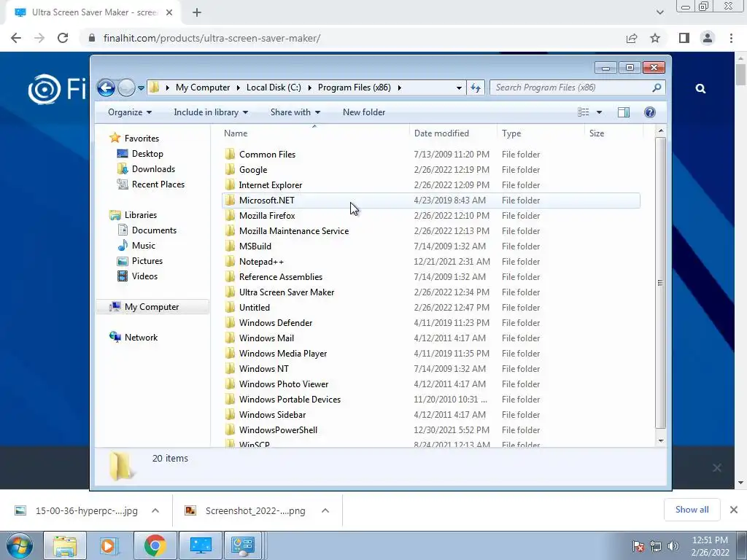
Task: Open view options dropdown arrow
Action: (x=600, y=112)
